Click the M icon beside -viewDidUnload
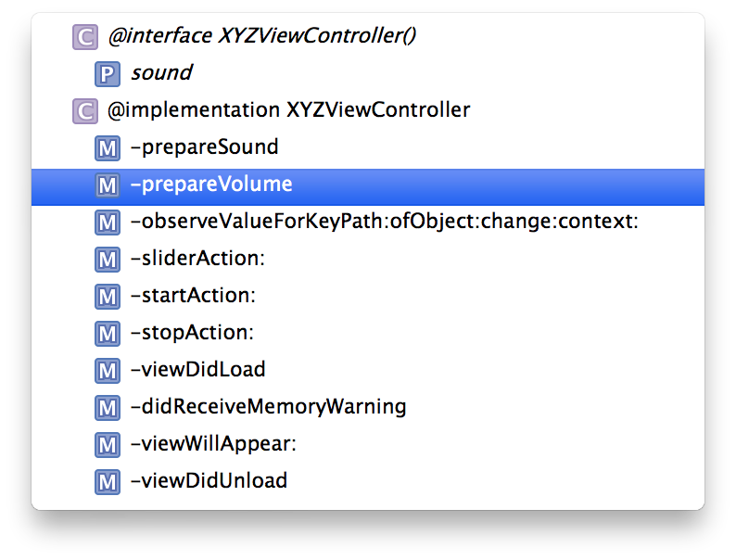 point(108,481)
